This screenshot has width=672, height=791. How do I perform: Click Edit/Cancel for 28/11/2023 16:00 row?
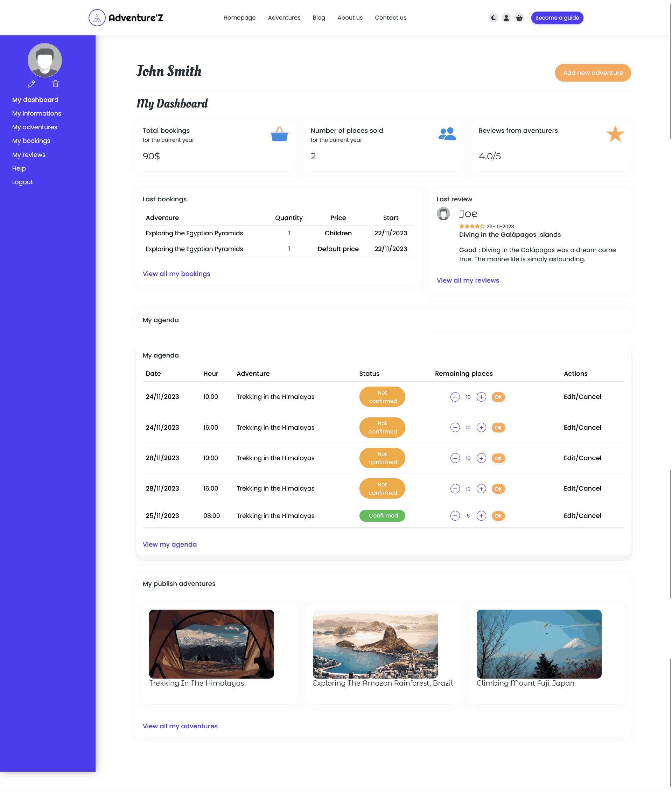(x=582, y=488)
